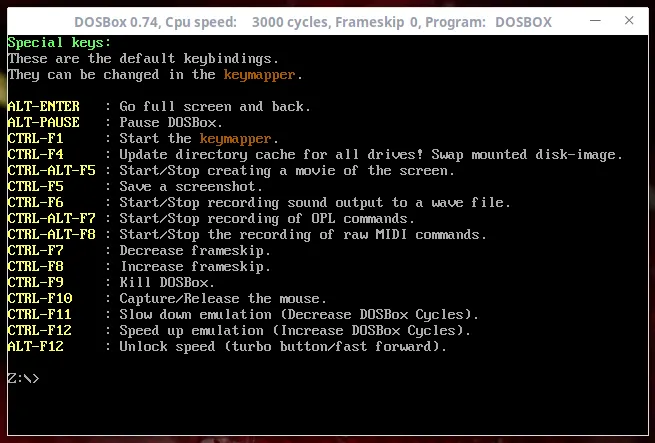Click the Save a screenshot text

(x=191, y=186)
